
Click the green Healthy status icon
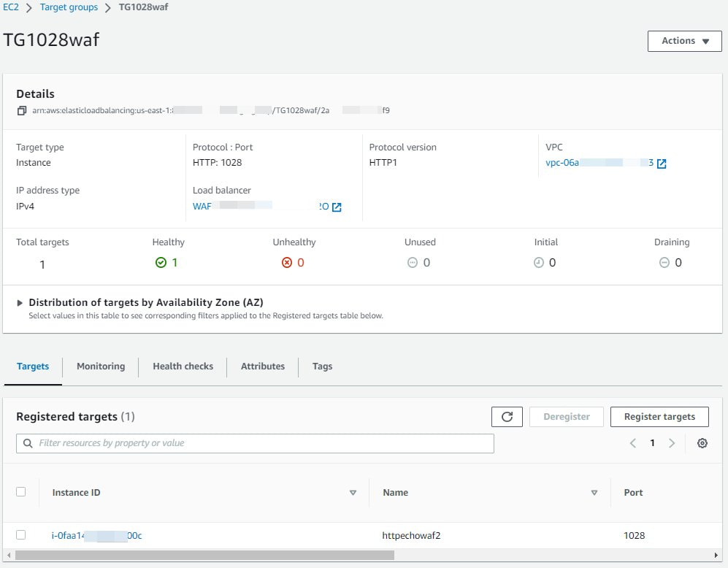click(x=161, y=263)
